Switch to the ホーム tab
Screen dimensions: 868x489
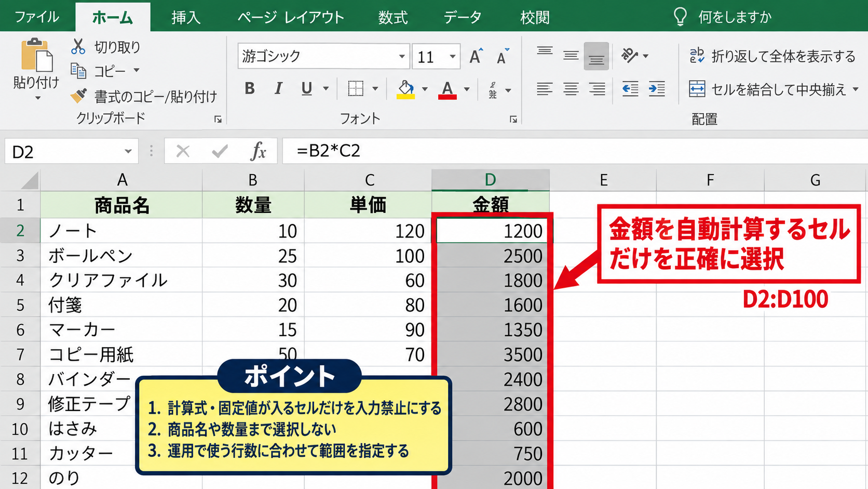point(113,18)
